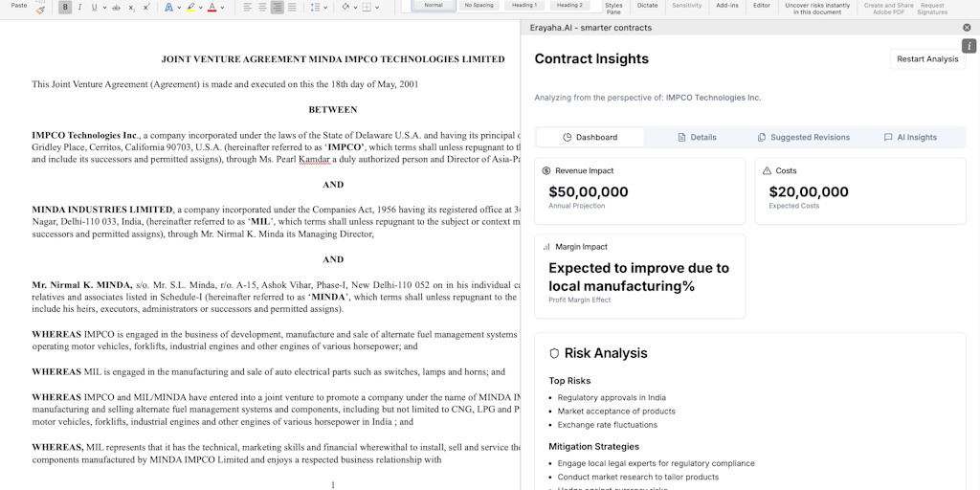Center align text

pos(262,8)
